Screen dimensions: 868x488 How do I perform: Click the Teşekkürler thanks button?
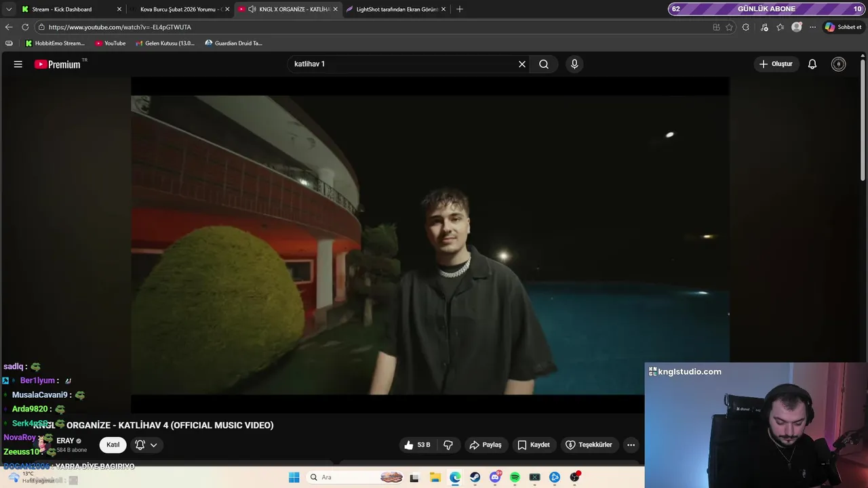click(589, 445)
